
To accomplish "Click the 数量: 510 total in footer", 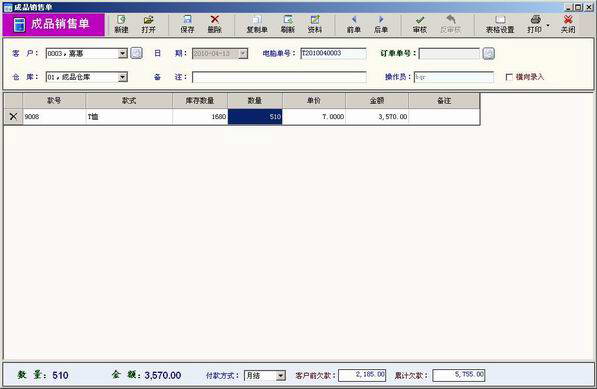I will click(43, 375).
